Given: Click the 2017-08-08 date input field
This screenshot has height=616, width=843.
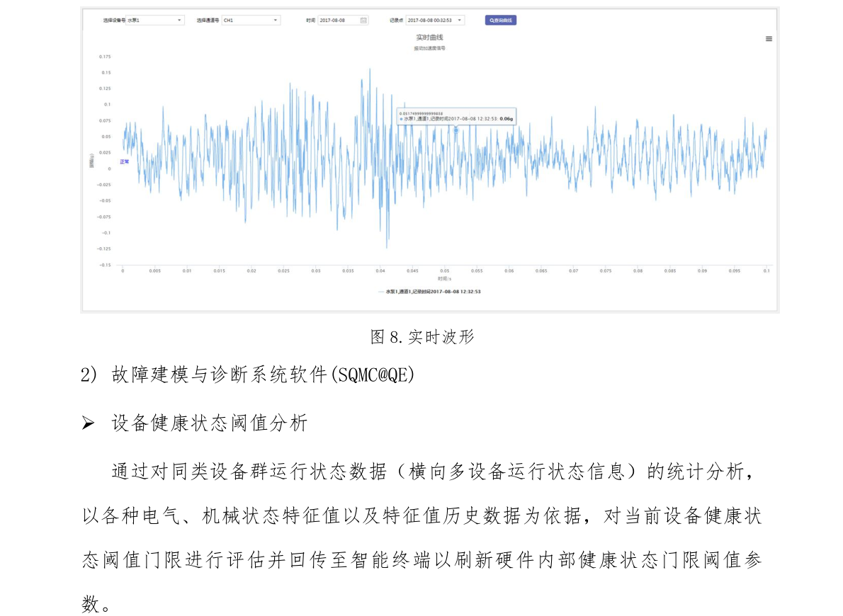Looking at the screenshot, I should pos(339,21).
